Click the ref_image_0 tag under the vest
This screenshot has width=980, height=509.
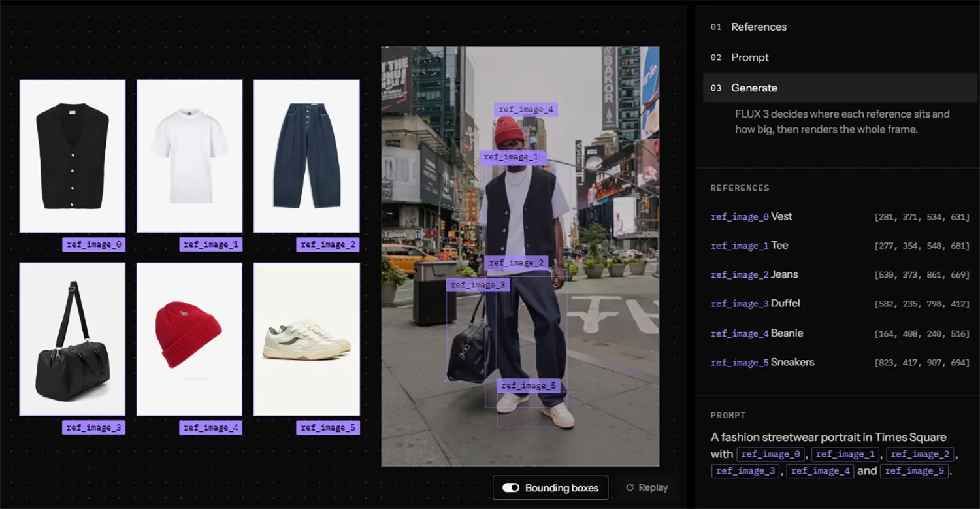[93, 244]
